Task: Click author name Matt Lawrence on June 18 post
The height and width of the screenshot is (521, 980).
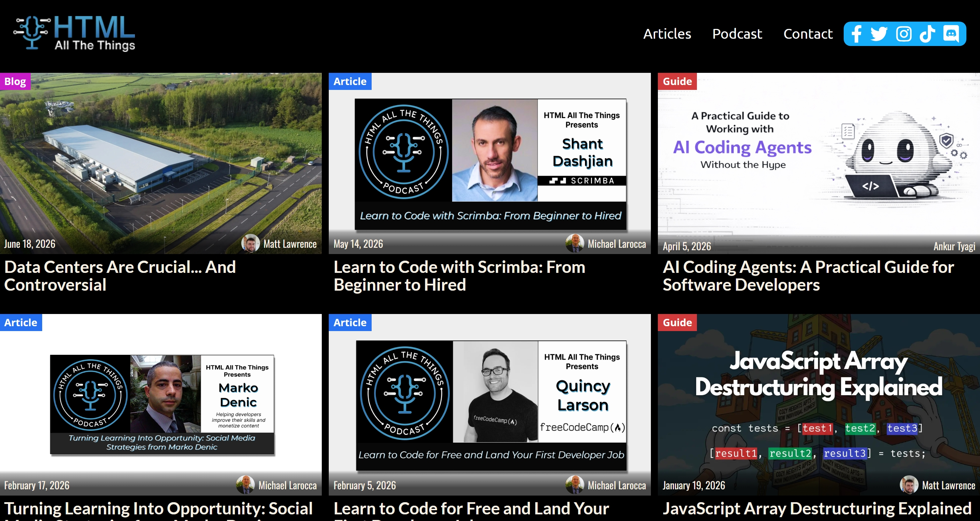Action: click(290, 244)
